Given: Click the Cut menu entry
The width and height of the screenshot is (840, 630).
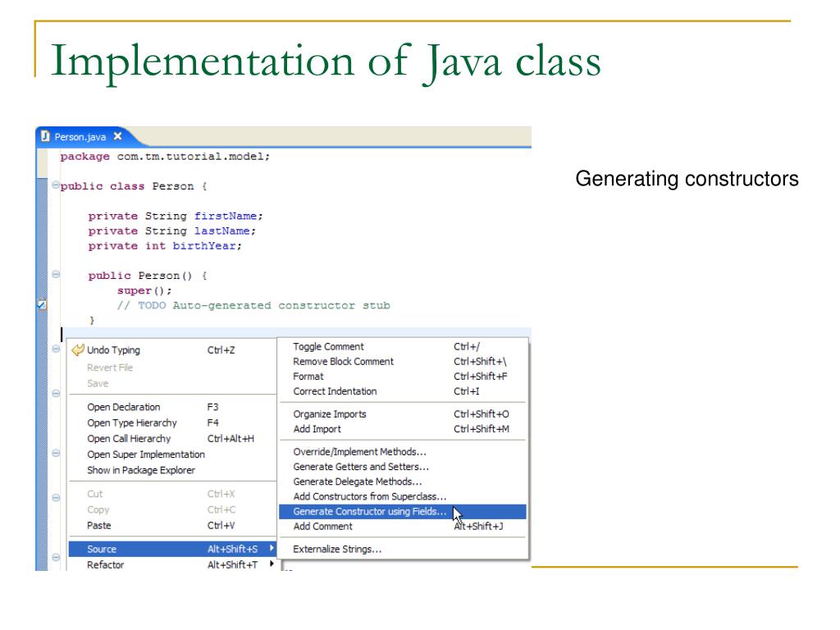Looking at the screenshot, I should coord(172,494).
